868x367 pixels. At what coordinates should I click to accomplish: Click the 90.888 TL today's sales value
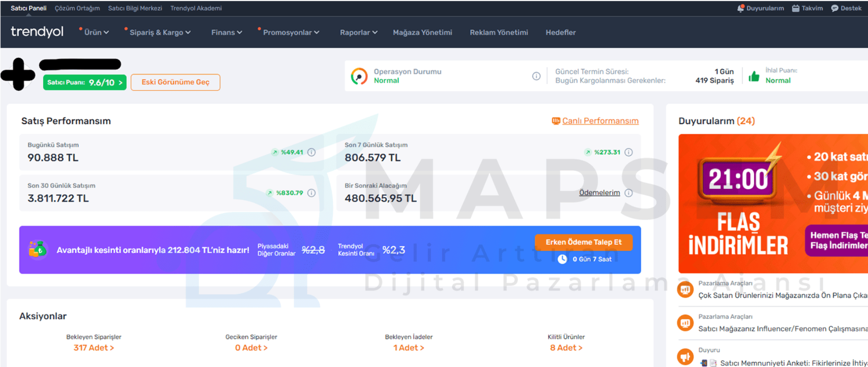coord(53,157)
